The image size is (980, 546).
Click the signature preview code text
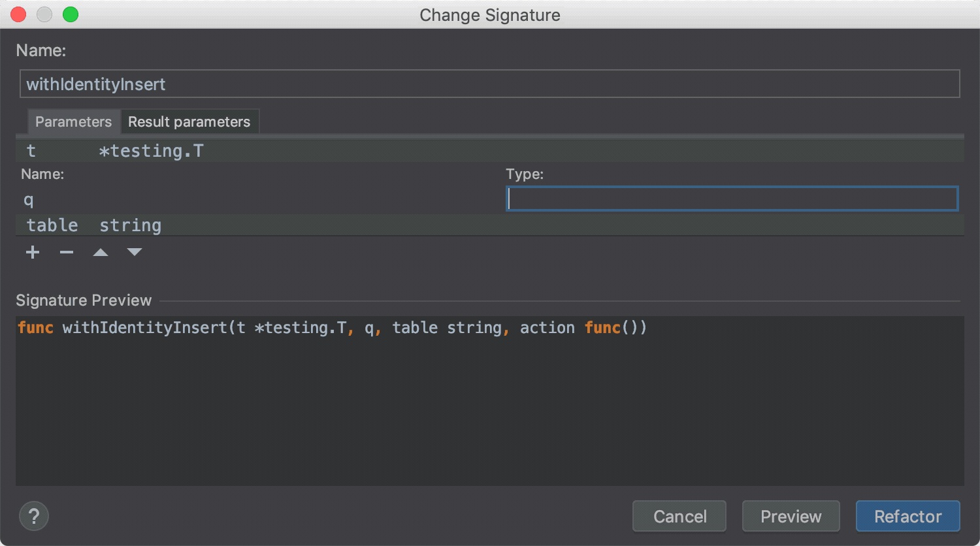[x=332, y=327]
